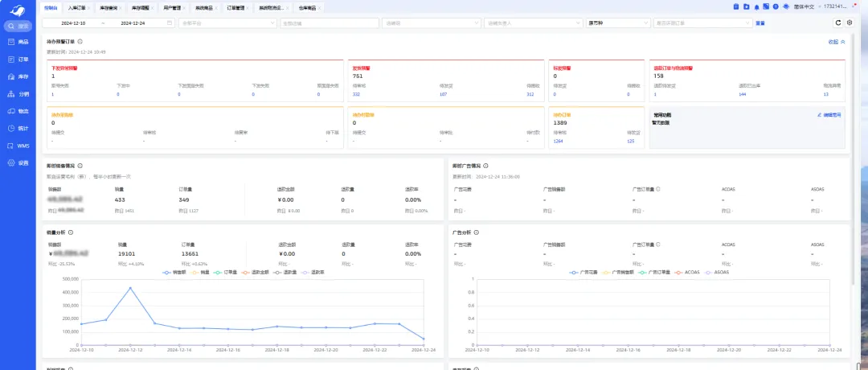Open the 商品 (Products) sidebar menu
This screenshot has width=868, height=370.
point(18,42)
